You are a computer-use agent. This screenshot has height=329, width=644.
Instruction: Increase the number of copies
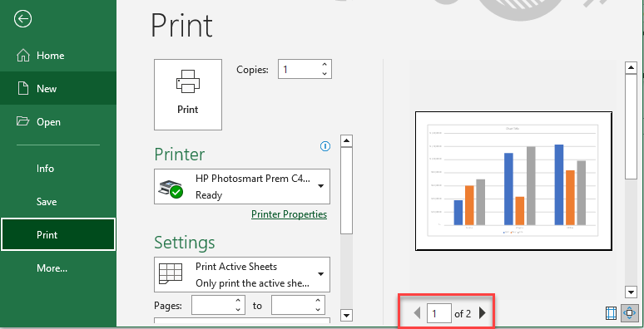tap(324, 65)
